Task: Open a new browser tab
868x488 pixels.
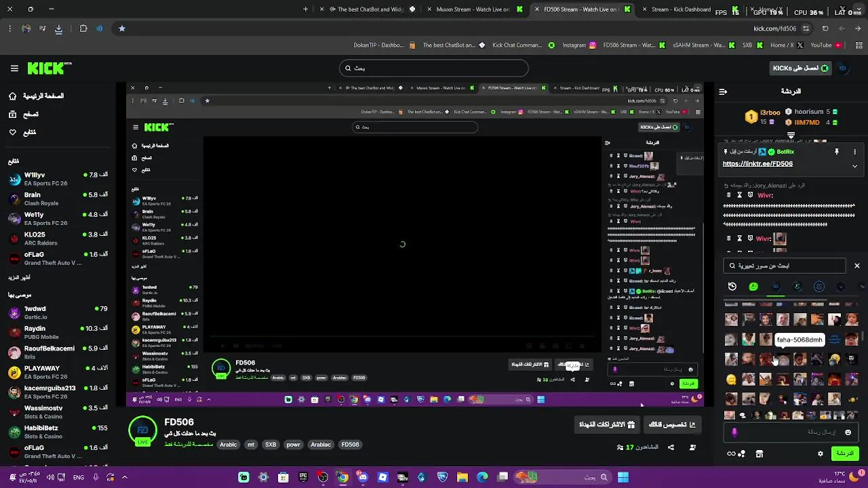Action: coord(306,9)
